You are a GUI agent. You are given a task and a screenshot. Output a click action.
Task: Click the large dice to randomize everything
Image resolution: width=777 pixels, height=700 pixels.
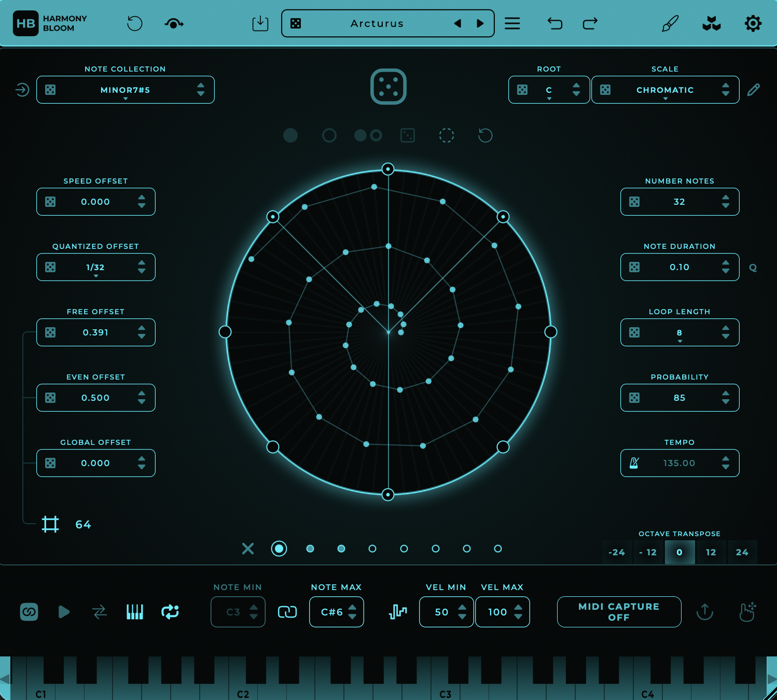388,87
